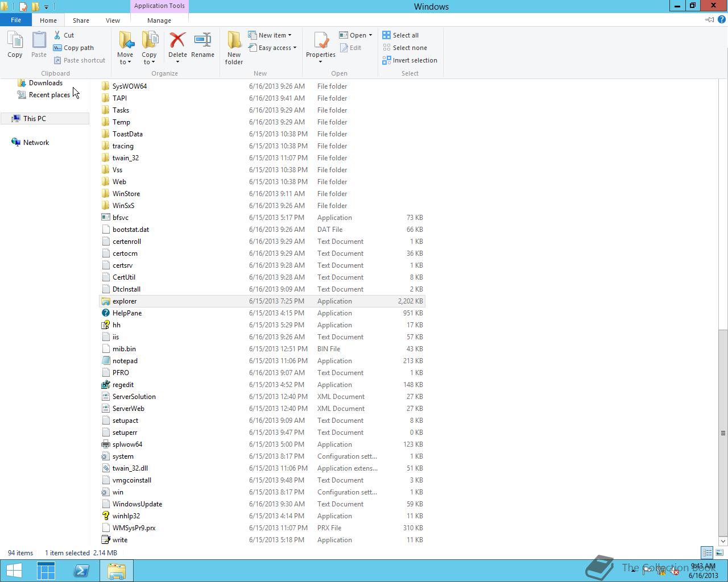The image size is (728, 582).
Task: Click the Cut scissors command
Action: click(x=64, y=35)
